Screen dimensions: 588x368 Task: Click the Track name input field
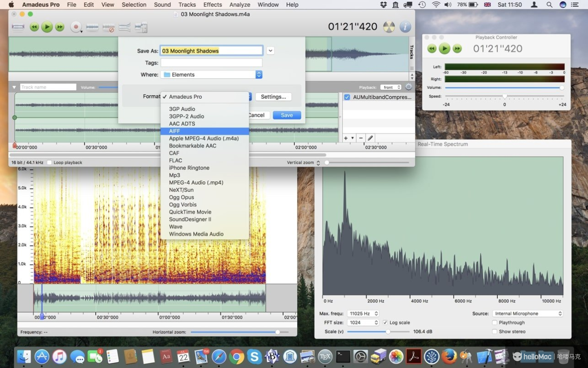pos(48,87)
